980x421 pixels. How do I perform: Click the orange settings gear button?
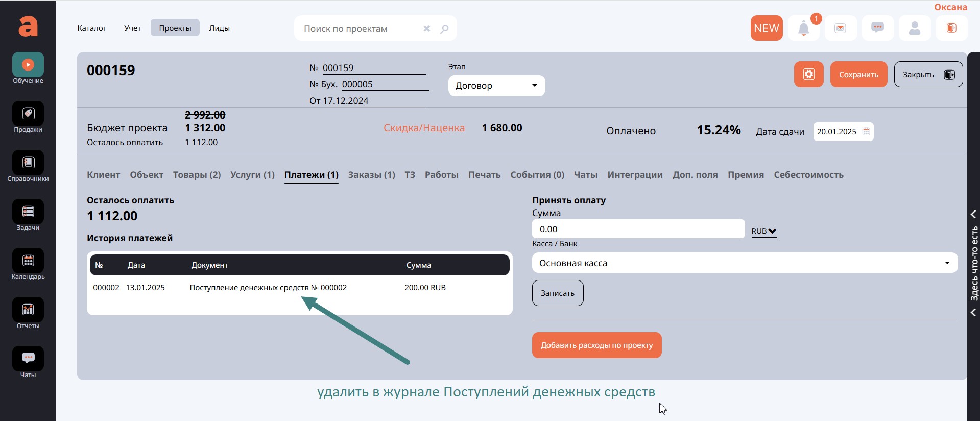click(x=808, y=75)
